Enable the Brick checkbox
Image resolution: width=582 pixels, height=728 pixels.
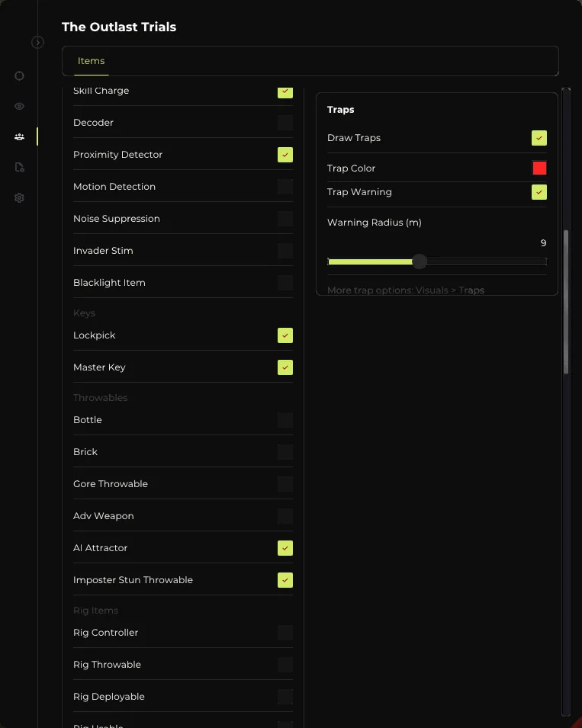tap(285, 452)
